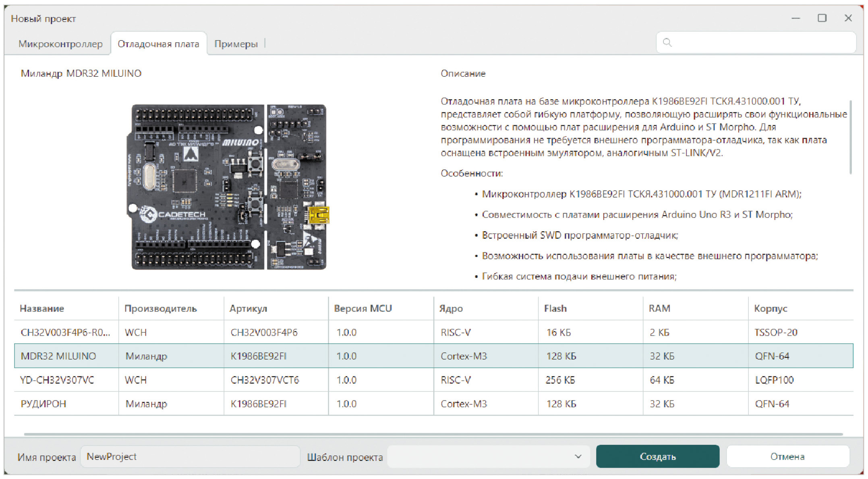868x479 pixels.
Task: Select the YD-CH32V307VC board row
Action: coord(57,380)
